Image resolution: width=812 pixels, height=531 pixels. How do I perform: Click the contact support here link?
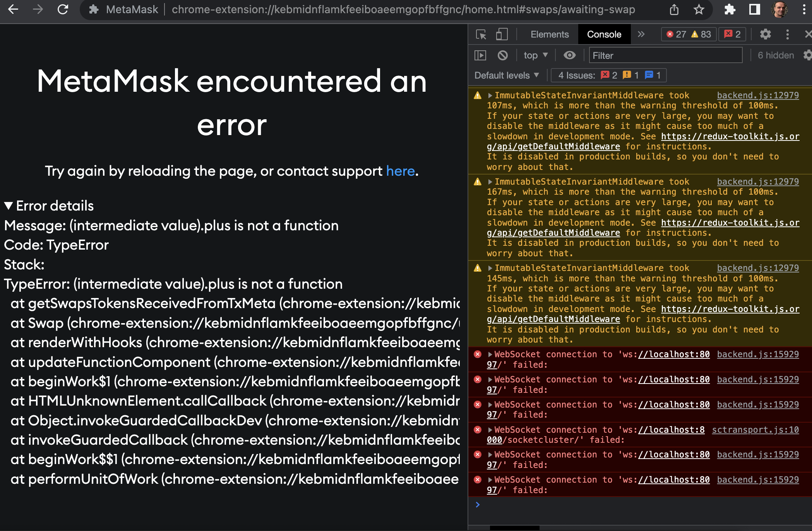point(401,171)
